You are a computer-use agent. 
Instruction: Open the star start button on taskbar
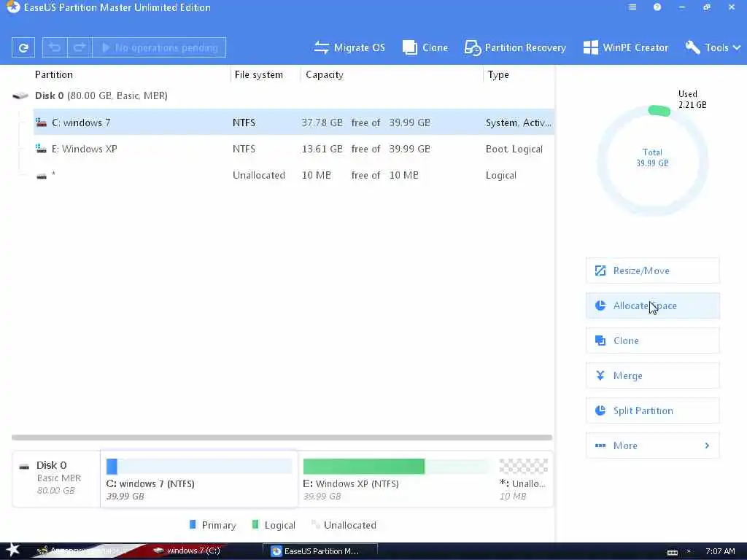click(x=12, y=550)
